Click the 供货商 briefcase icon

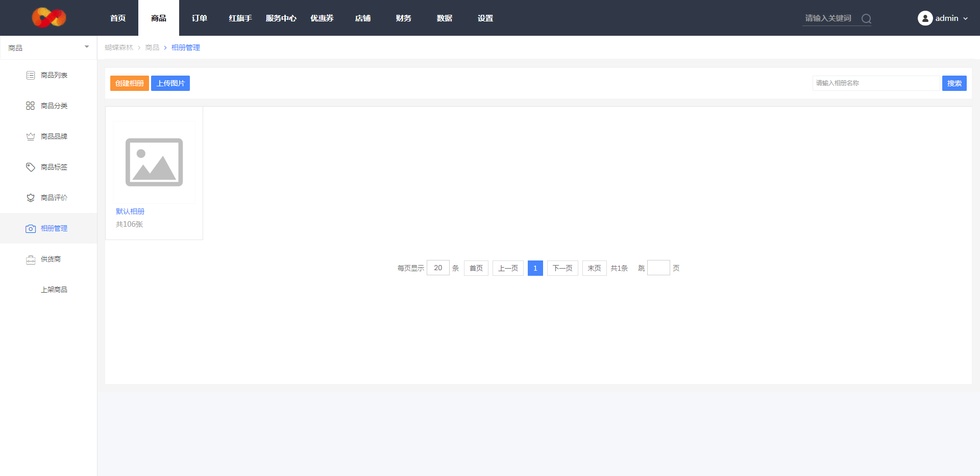31,259
